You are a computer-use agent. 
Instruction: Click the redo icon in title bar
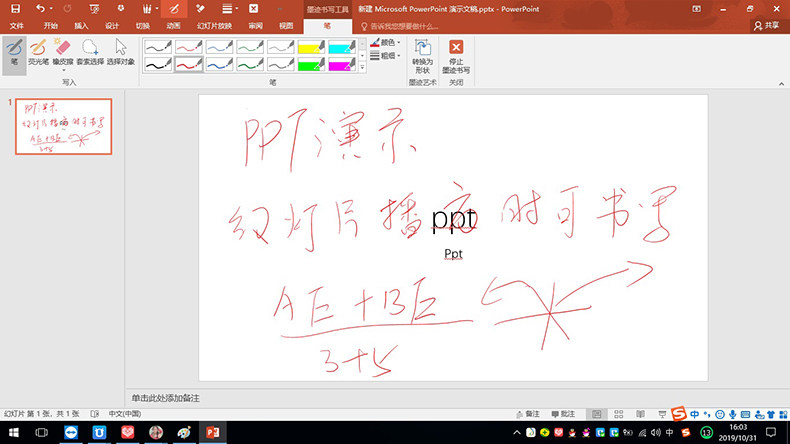tap(67, 9)
